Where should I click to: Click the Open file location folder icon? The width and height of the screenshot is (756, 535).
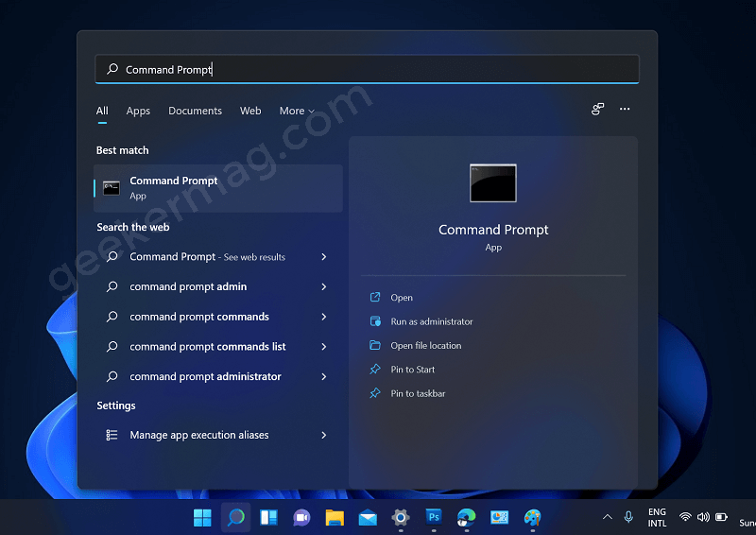(x=375, y=345)
